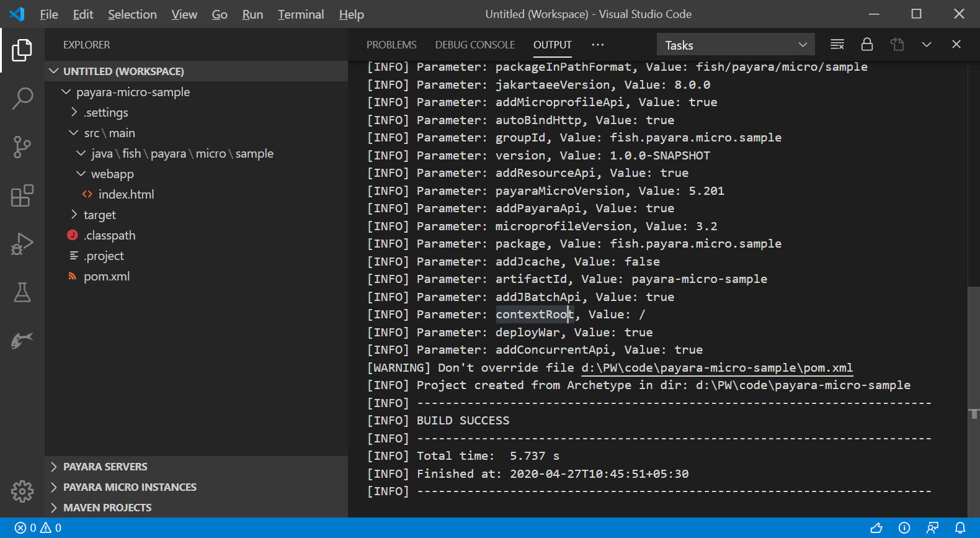Viewport: 980px width, 538px height.
Task: Open the Edit menu
Action: (83, 14)
